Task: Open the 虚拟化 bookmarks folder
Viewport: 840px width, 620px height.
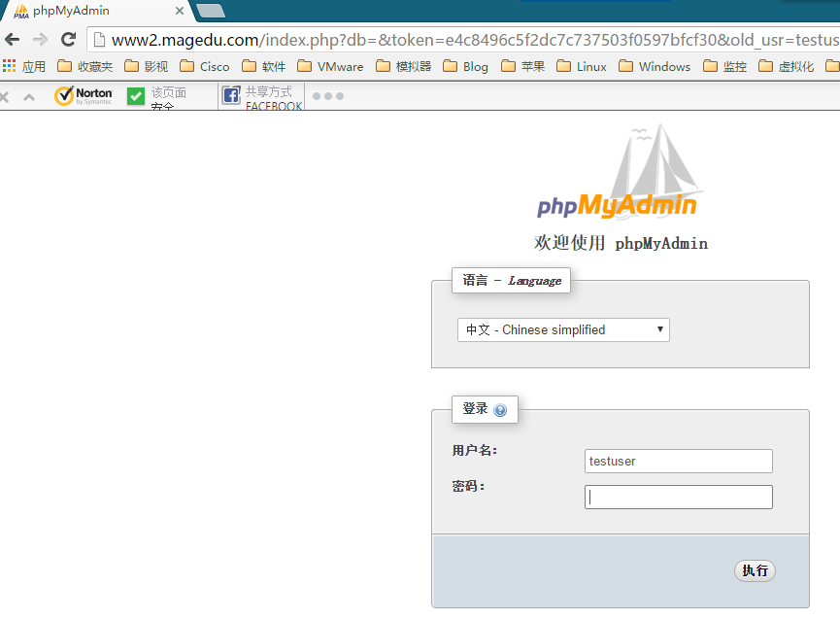Action: (x=787, y=66)
